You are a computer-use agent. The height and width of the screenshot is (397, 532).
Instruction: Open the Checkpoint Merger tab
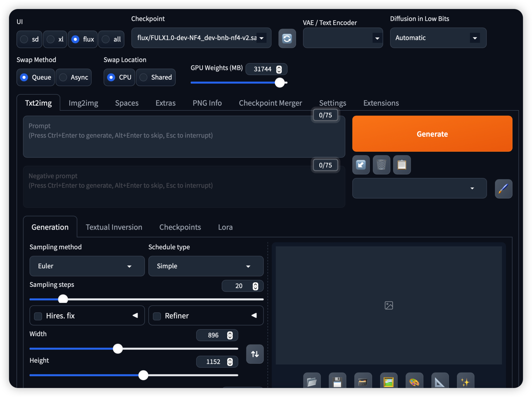[x=270, y=103]
